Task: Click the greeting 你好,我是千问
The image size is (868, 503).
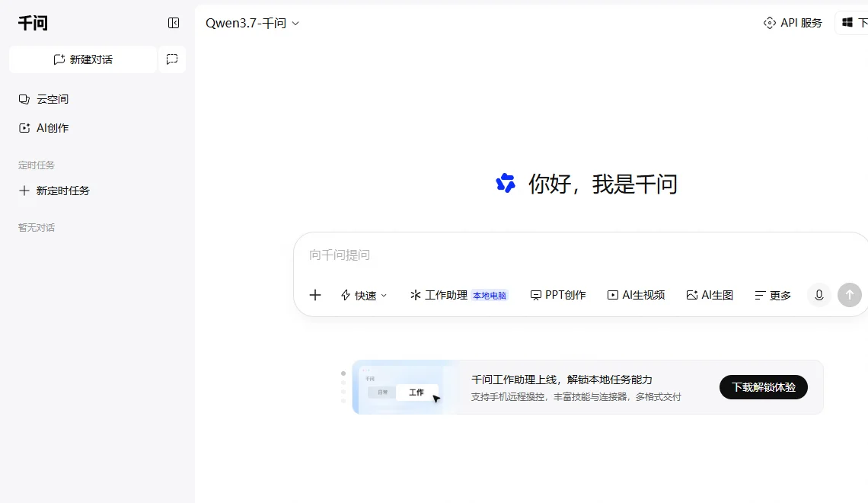Action: [603, 184]
